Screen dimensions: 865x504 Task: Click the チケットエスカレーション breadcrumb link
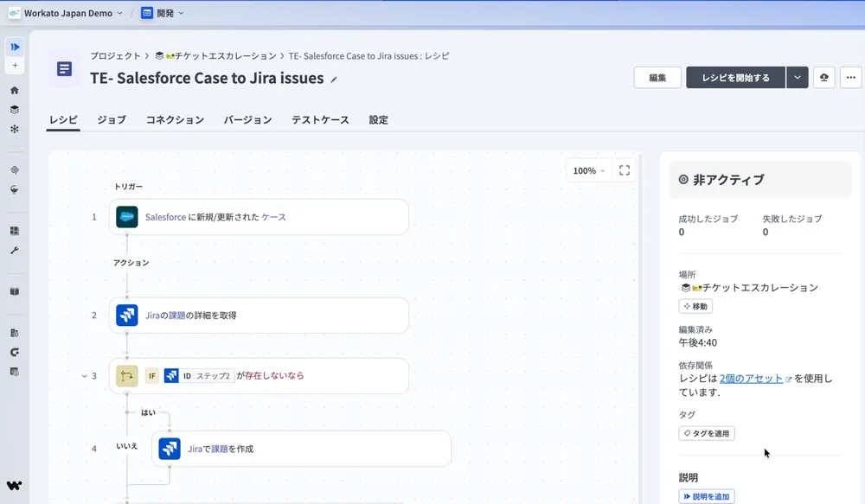click(216, 56)
